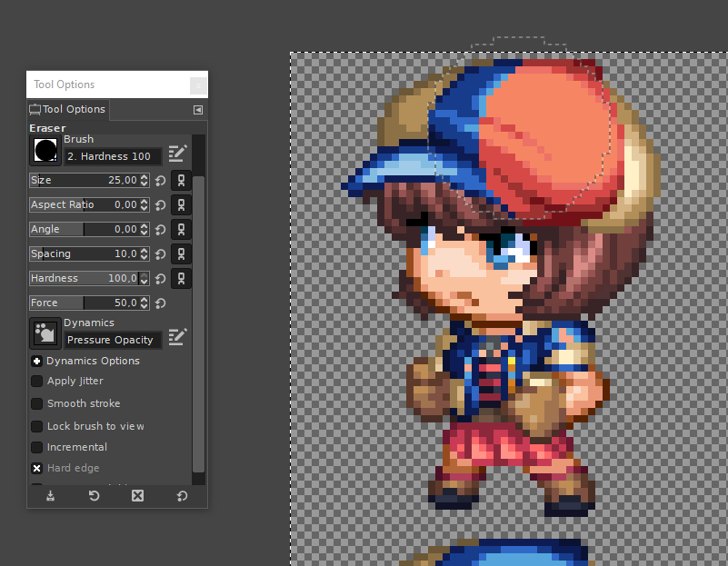This screenshot has height=566, width=728.
Task: Edit the Pressure Opacity dynamics
Action: [x=177, y=337]
